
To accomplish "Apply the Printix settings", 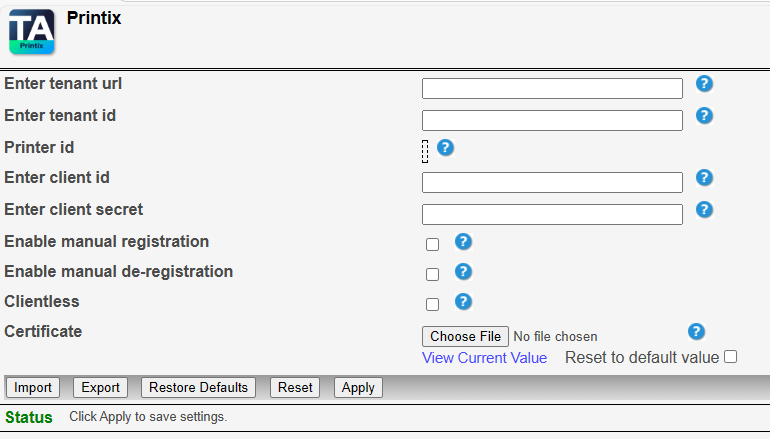I will pyautogui.click(x=358, y=387).
